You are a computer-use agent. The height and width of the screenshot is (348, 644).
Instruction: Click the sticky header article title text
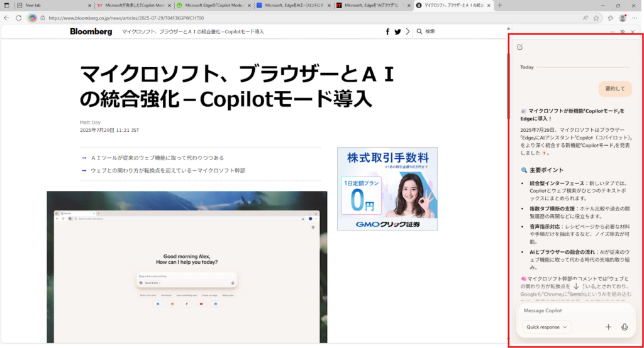tap(193, 31)
